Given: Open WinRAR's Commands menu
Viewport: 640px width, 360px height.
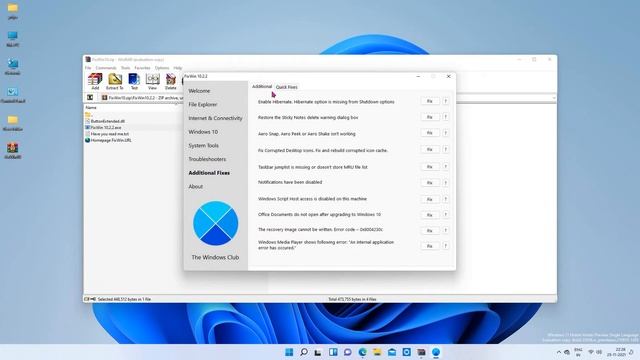Looking at the screenshot, I should click(x=106, y=68).
